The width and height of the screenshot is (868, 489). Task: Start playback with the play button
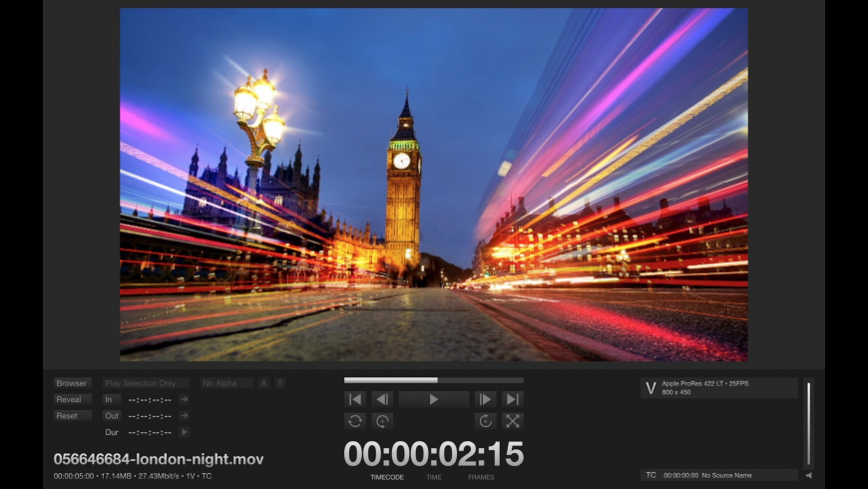click(433, 399)
